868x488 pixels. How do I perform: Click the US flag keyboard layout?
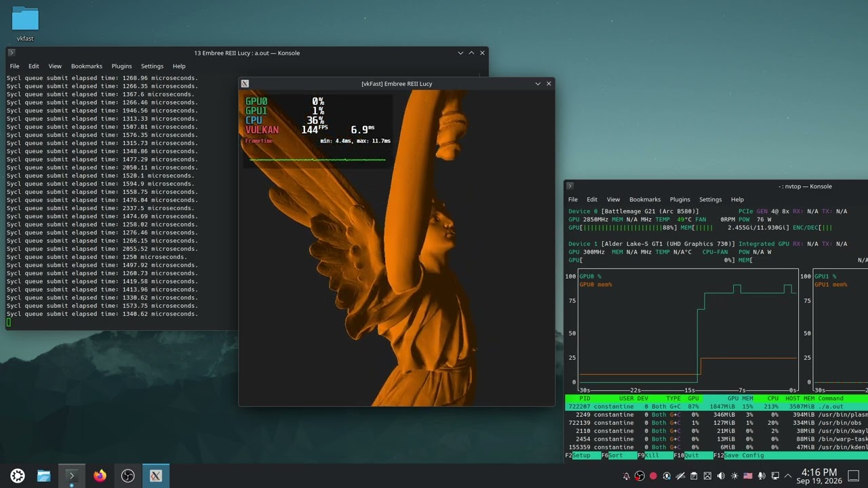click(748, 476)
